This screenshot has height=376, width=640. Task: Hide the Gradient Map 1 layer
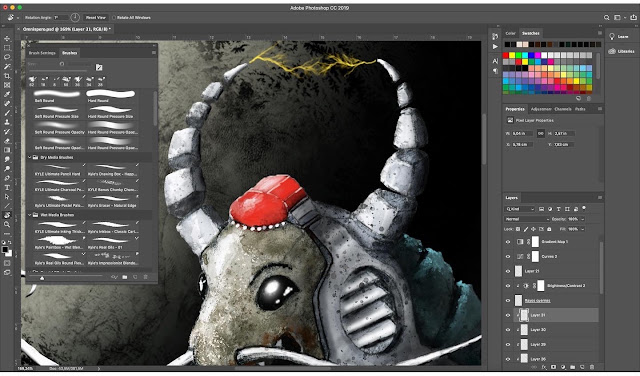coord(508,242)
